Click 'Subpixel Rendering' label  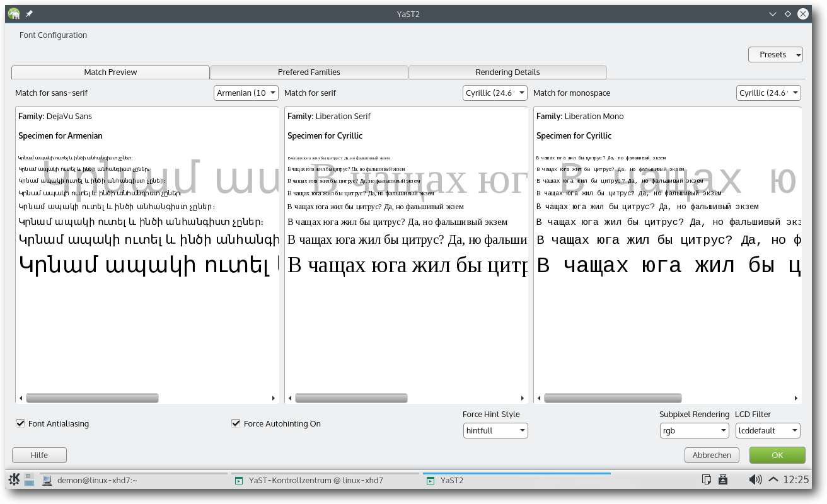coord(695,414)
